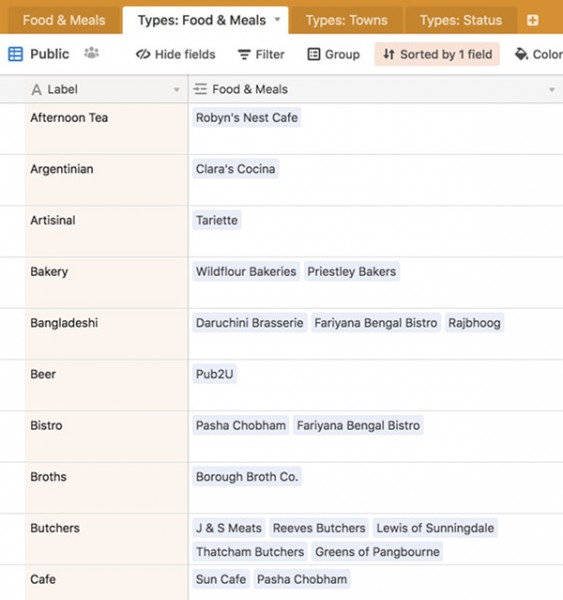Open Fariyana Bengal Bistro in Bistro row
Viewport: 563px width, 600px height.
[x=358, y=425]
